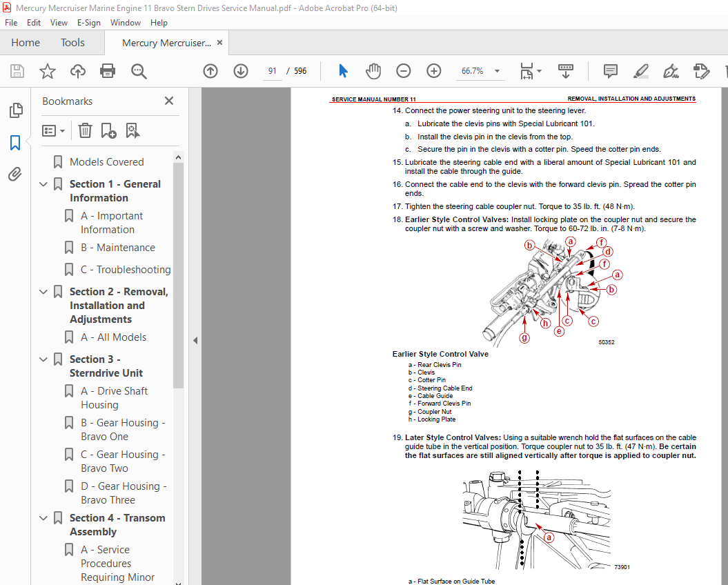The height and width of the screenshot is (585, 728).
Task: Print the document via printer icon
Action: 108,71
